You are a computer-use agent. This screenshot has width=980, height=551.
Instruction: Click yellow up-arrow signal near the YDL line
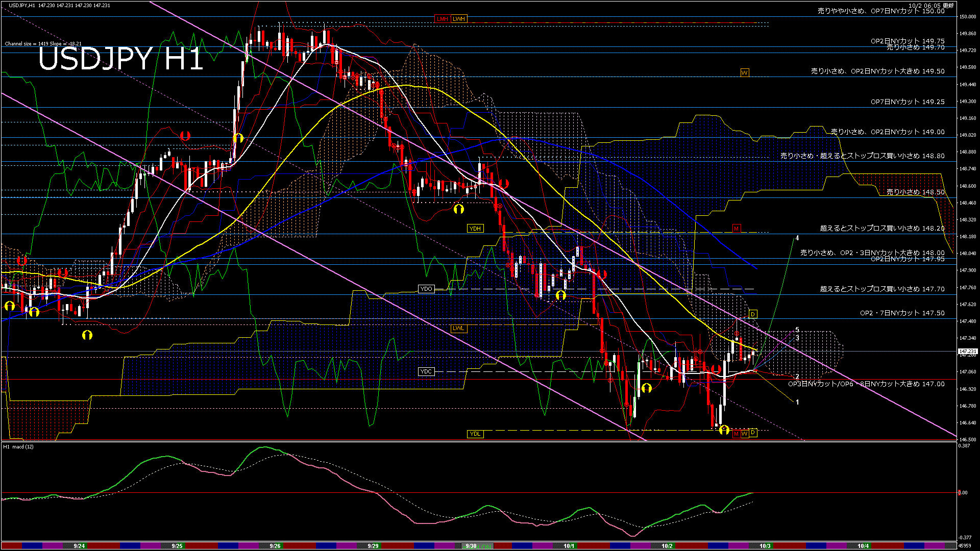tap(724, 431)
